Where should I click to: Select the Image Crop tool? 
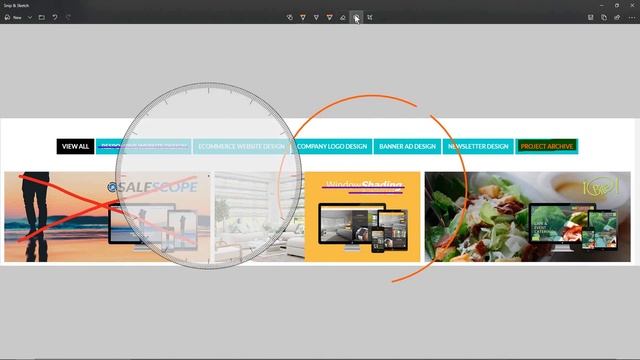pos(370,18)
